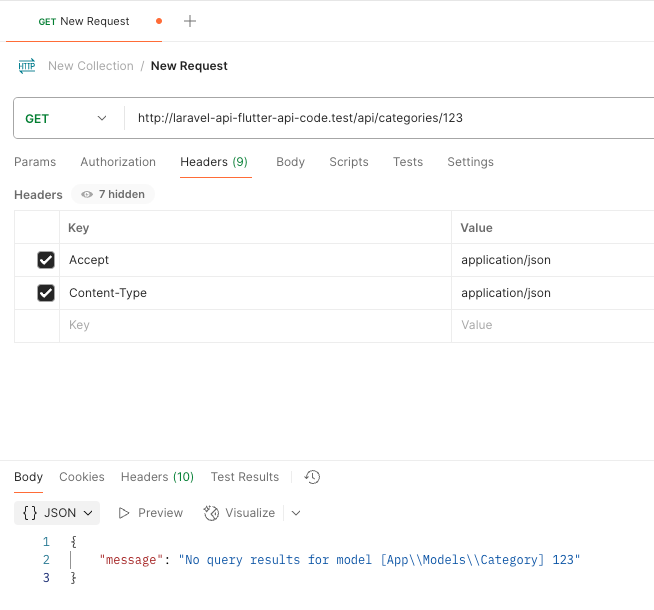The image size is (654, 610).
Task: Select the request Body tab
Action: [x=290, y=162]
